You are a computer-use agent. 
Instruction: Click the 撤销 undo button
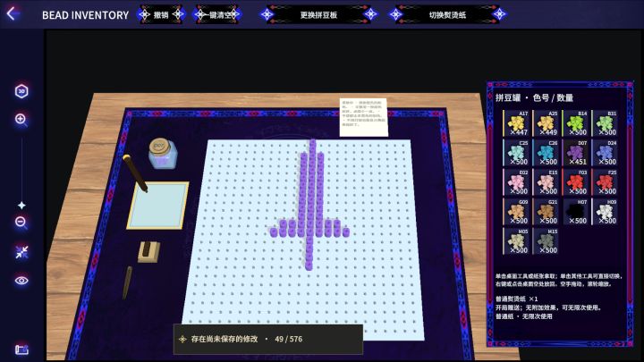pos(161,15)
